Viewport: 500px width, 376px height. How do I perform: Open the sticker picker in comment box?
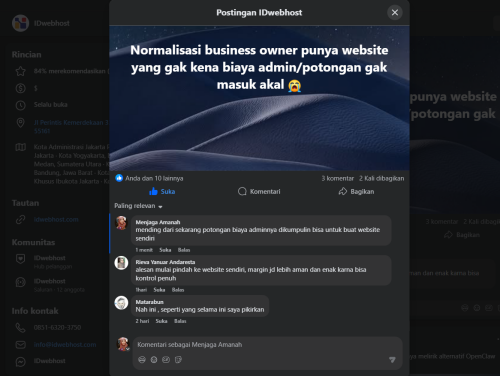(178, 360)
